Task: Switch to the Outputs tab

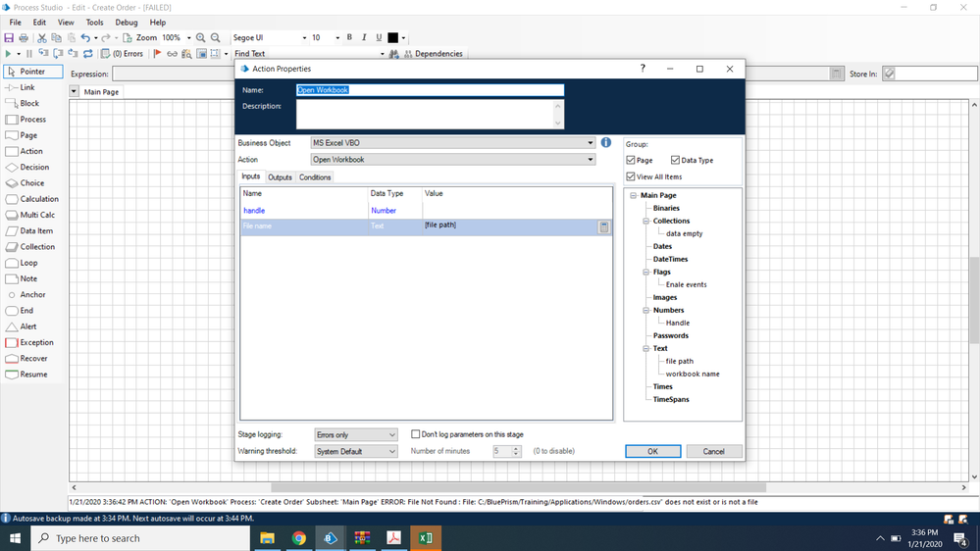Action: [280, 177]
